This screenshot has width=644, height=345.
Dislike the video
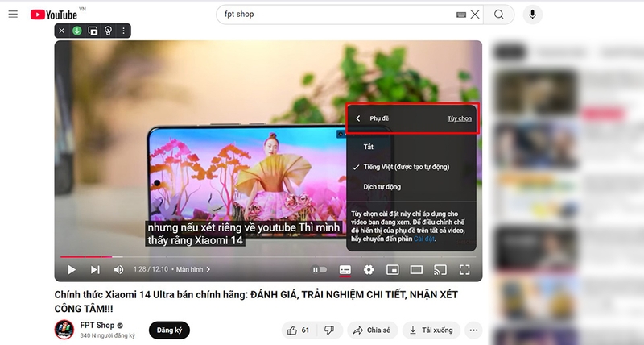pyautogui.click(x=329, y=330)
